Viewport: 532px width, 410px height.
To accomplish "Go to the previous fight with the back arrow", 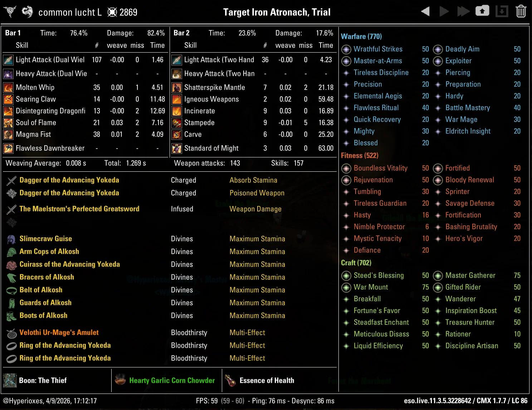I will click(425, 11).
